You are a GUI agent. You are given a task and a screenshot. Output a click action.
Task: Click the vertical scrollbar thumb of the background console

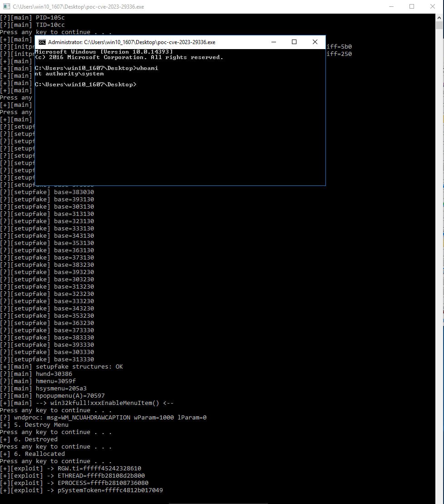click(439, 25)
